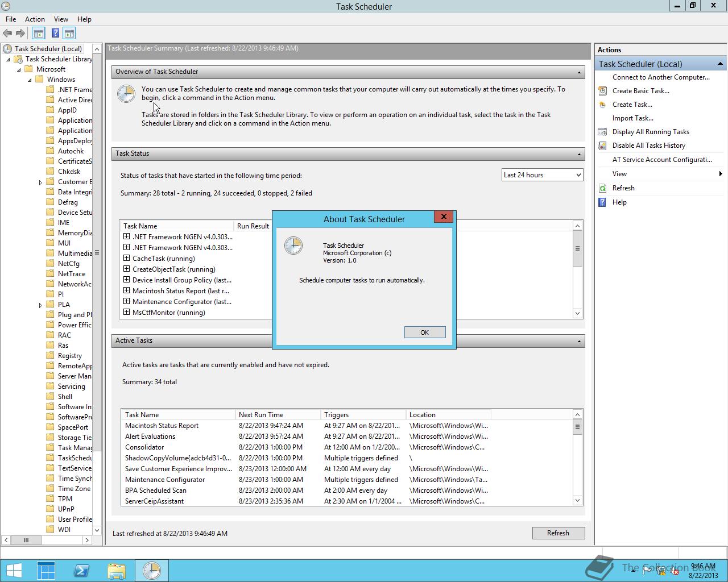This screenshot has width=728, height=582.
Task: Select the ServerCeipAssistant task row
Action: 346,501
